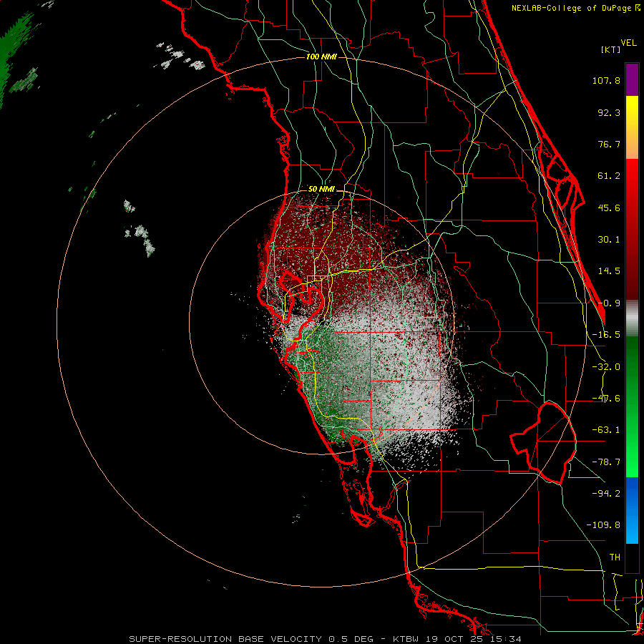Click the -47.6 legend value

pyautogui.click(x=606, y=399)
